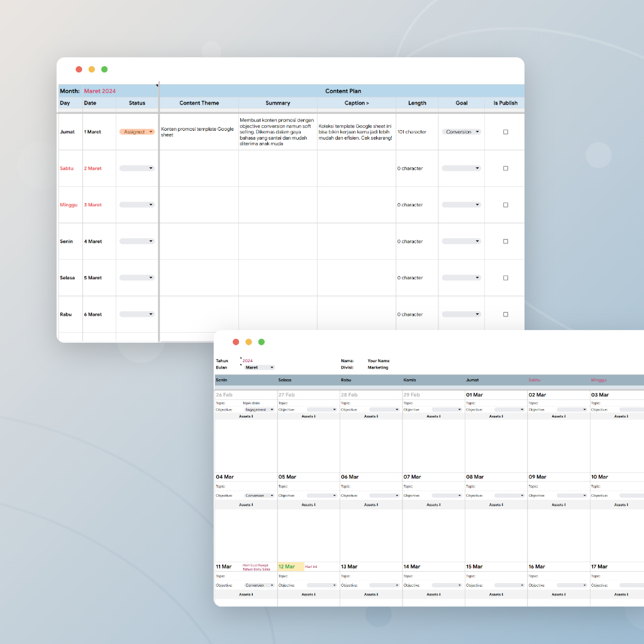The width and height of the screenshot is (644, 644).
Task: Enable Is Publish for 2 Maret
Action: click(x=505, y=168)
